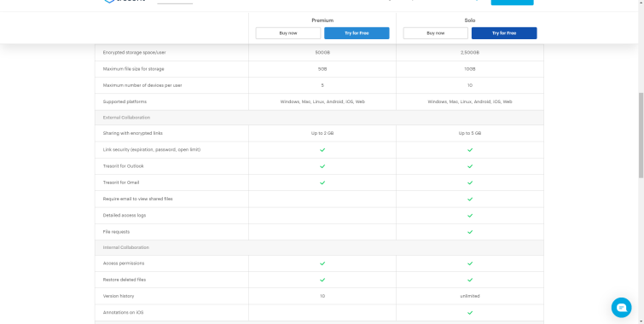Click Premium checkmark for Access permissions
644x324 pixels.
pyautogui.click(x=322, y=263)
